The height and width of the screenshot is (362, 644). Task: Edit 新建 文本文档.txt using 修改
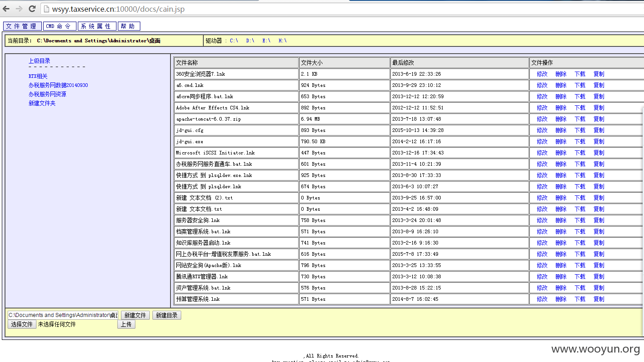point(542,209)
